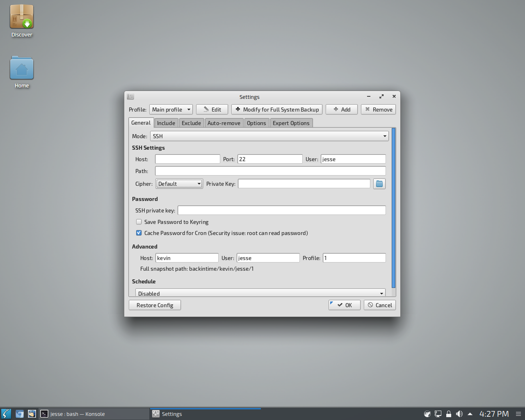Cancel the Settings dialog
The height and width of the screenshot is (420, 525).
coord(380,305)
